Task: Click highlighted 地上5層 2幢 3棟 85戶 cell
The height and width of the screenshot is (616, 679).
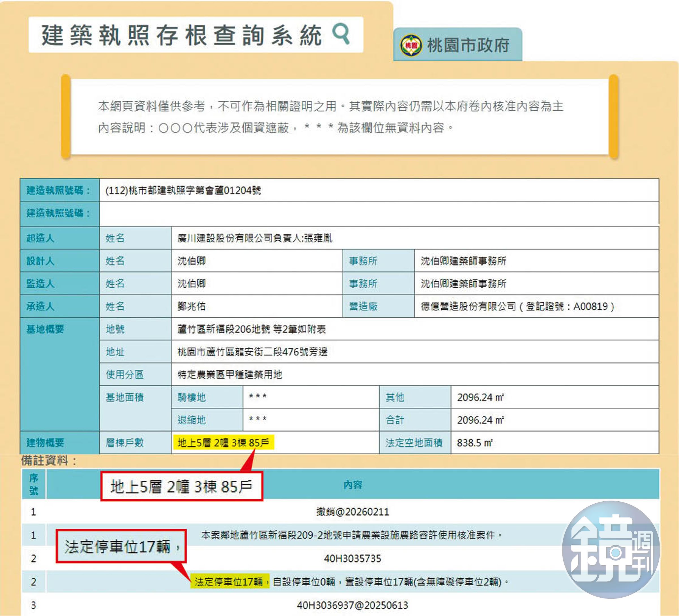Action: pyautogui.click(x=223, y=442)
